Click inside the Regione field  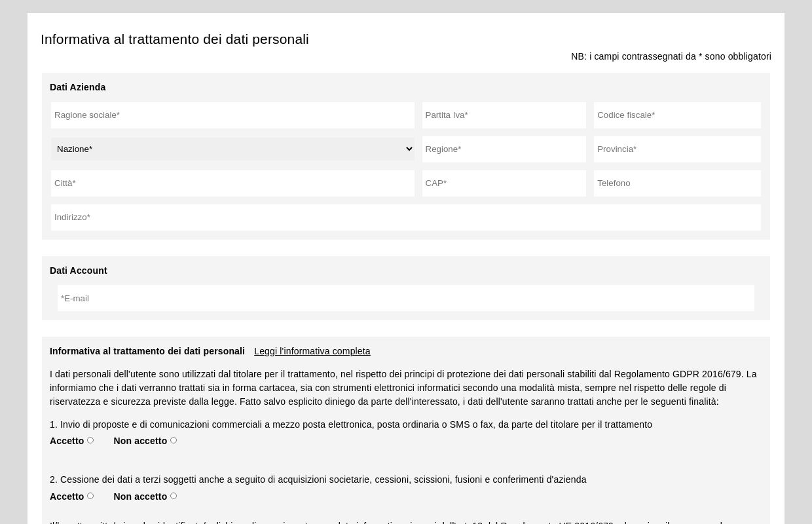coord(504,149)
